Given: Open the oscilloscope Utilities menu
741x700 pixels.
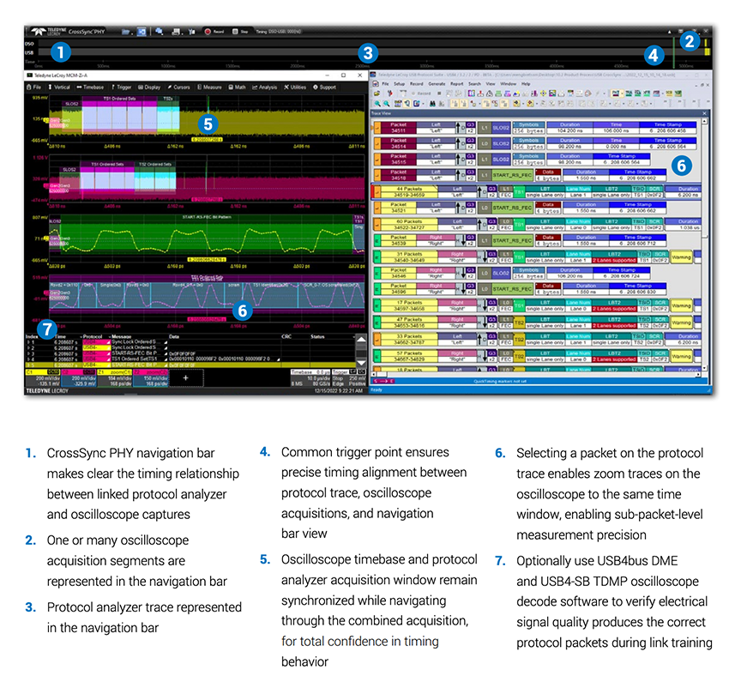Looking at the screenshot, I should [295, 87].
